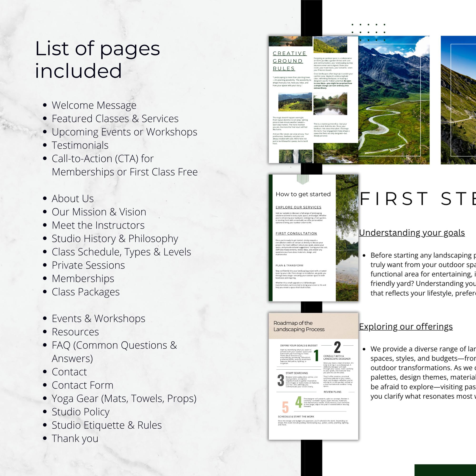
Task: Select About Us from the page list
Action: coord(73,198)
